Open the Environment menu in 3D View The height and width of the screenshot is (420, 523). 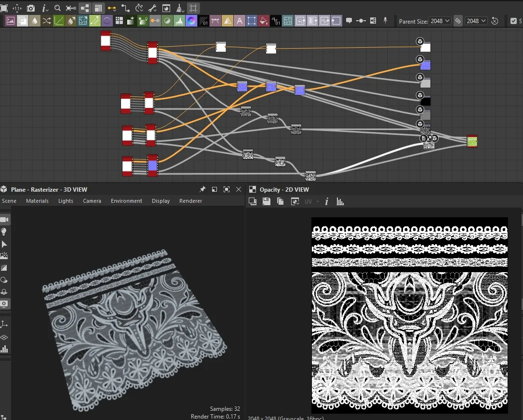pyautogui.click(x=126, y=201)
